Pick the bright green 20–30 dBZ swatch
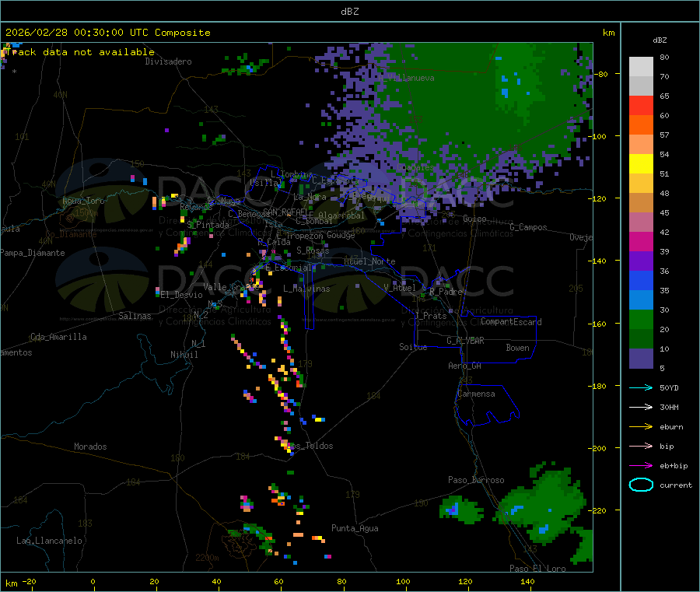The image size is (700, 592). [641, 319]
